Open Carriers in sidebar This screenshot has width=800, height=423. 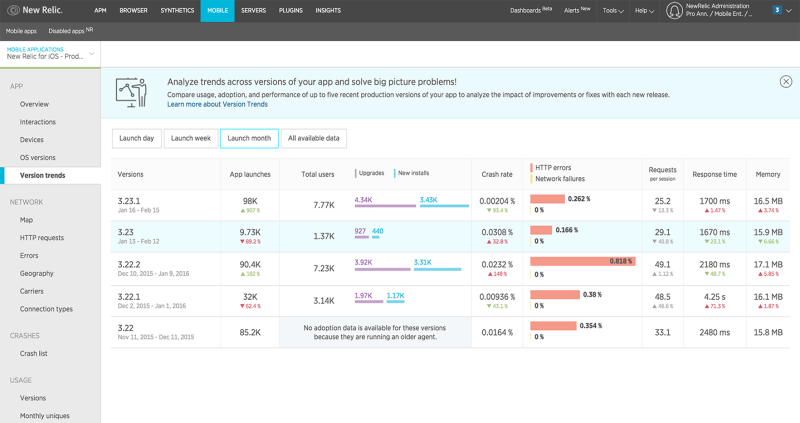point(32,291)
